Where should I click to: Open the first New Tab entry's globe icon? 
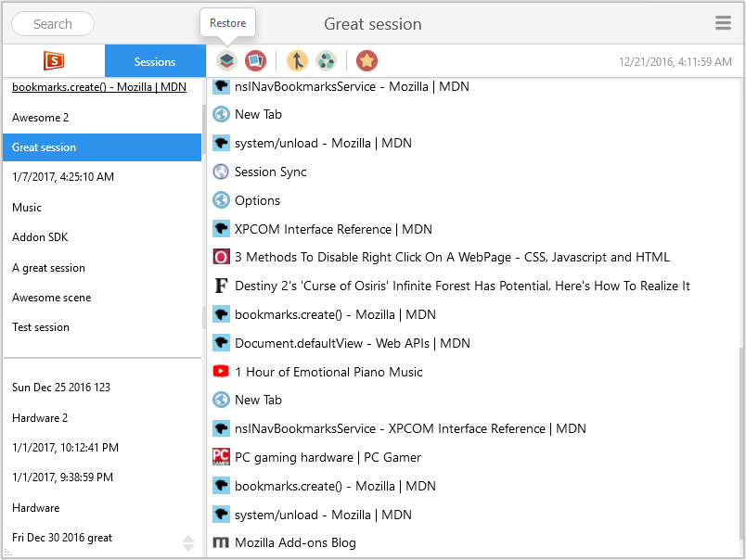(x=221, y=115)
